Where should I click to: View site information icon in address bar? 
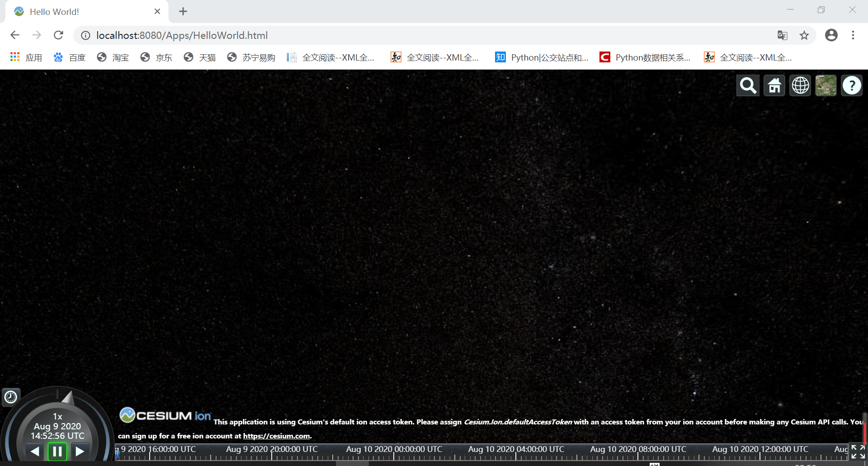pos(85,35)
